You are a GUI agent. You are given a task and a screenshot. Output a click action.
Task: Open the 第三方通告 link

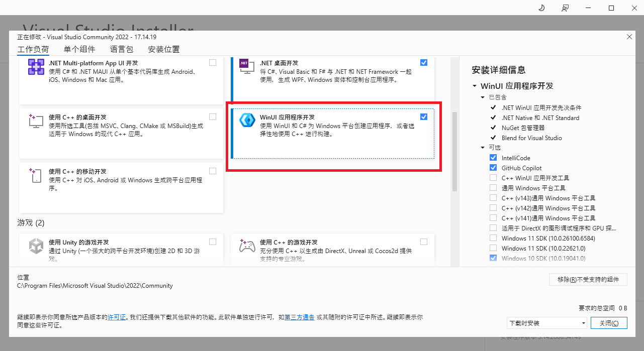300,317
